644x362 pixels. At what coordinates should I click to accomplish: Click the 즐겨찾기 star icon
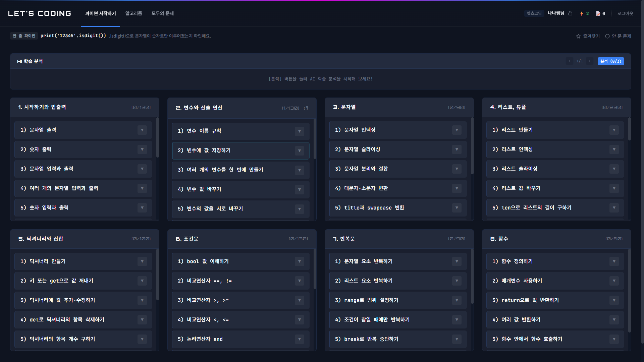pyautogui.click(x=578, y=36)
